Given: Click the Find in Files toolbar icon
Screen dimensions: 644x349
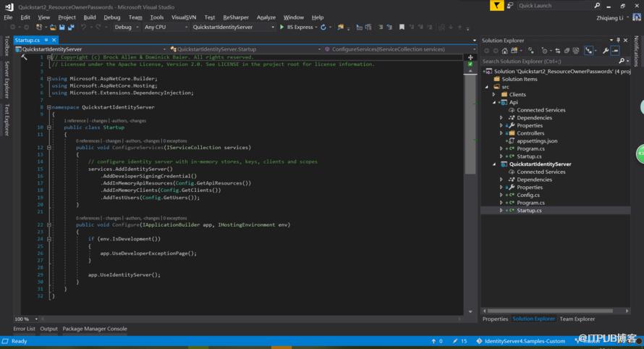Looking at the screenshot, I should point(341,27).
